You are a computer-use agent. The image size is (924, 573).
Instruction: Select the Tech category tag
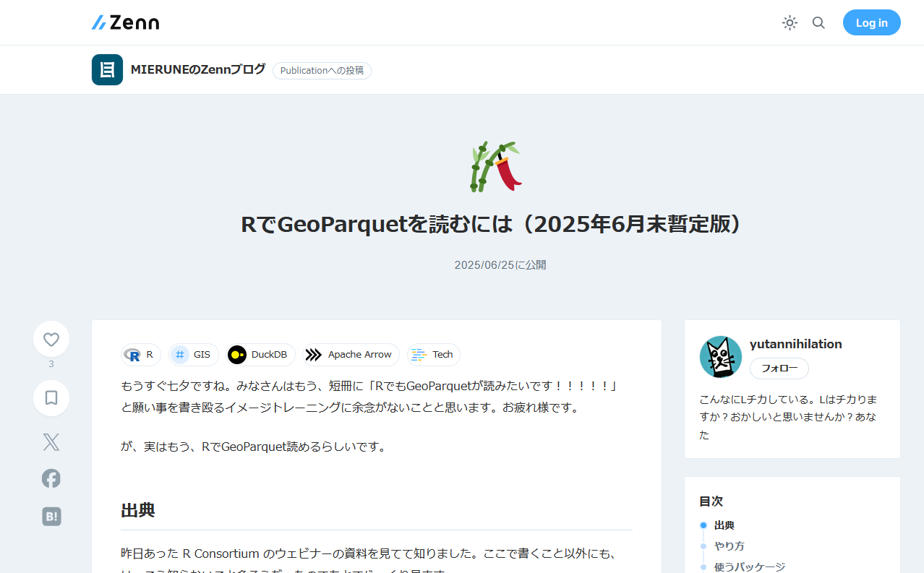coord(433,355)
